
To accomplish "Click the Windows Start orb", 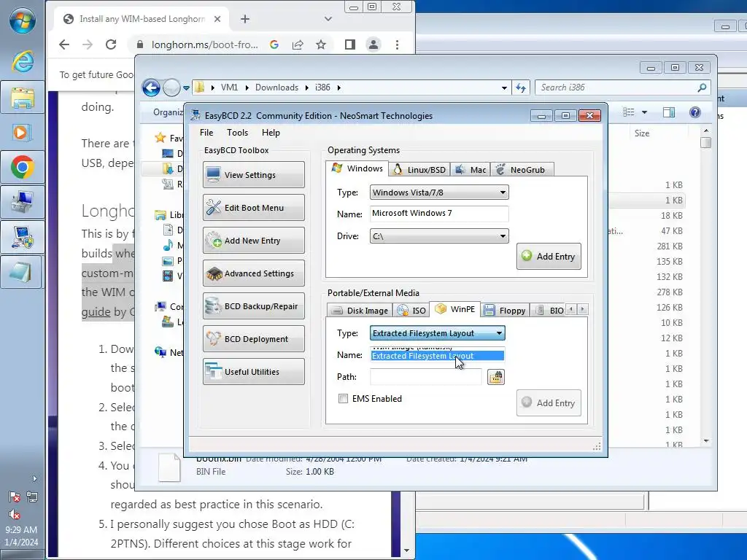I will pyautogui.click(x=22, y=20).
